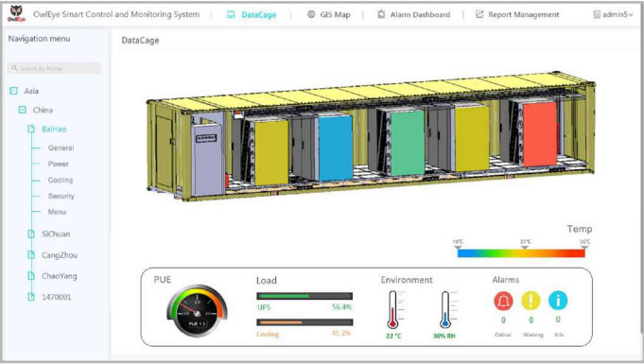Click the DataCage monitor icon
Viewport: 644px width, 364px height.
[231, 15]
